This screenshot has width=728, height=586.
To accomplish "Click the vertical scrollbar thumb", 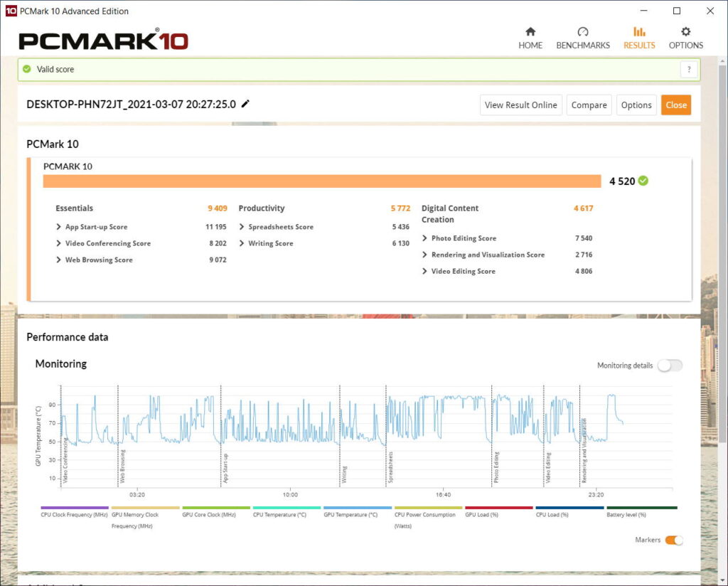I will click(722, 254).
